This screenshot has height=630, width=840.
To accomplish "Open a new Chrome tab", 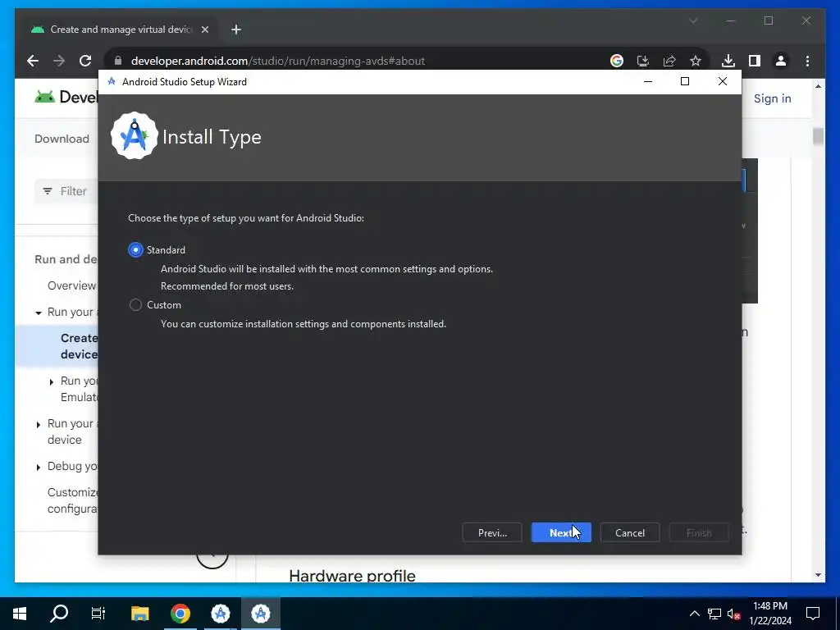I will tap(235, 30).
